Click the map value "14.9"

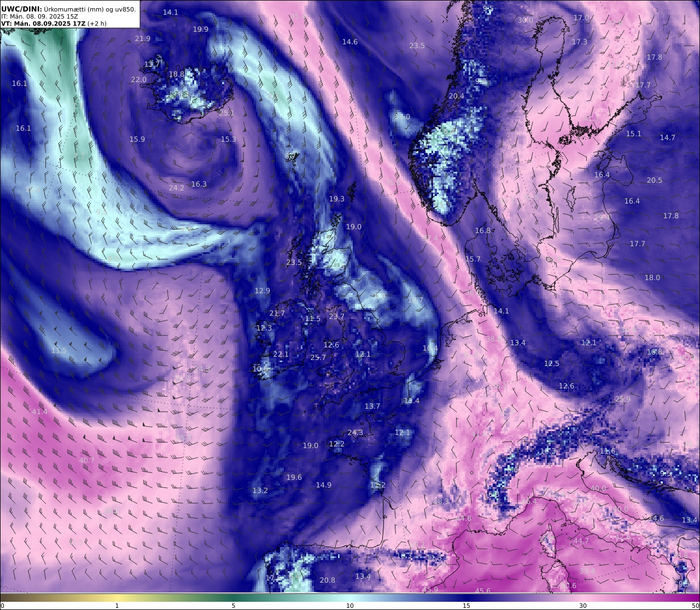324,485
